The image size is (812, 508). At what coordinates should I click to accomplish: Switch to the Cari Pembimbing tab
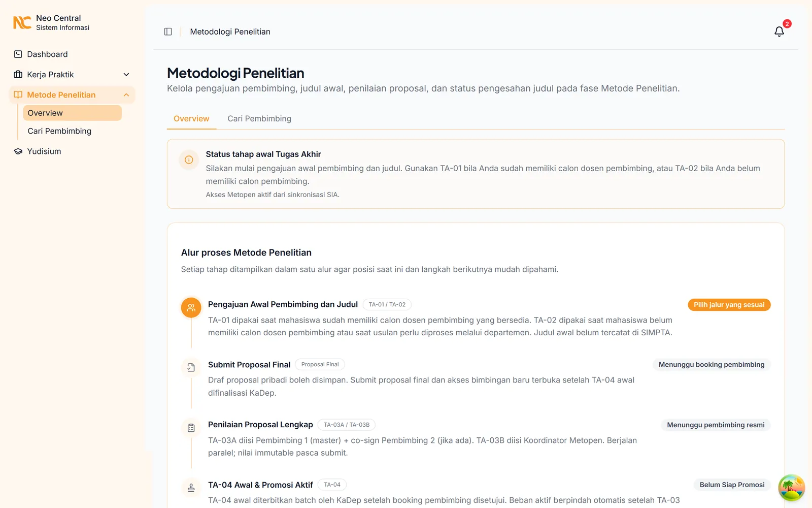click(259, 119)
